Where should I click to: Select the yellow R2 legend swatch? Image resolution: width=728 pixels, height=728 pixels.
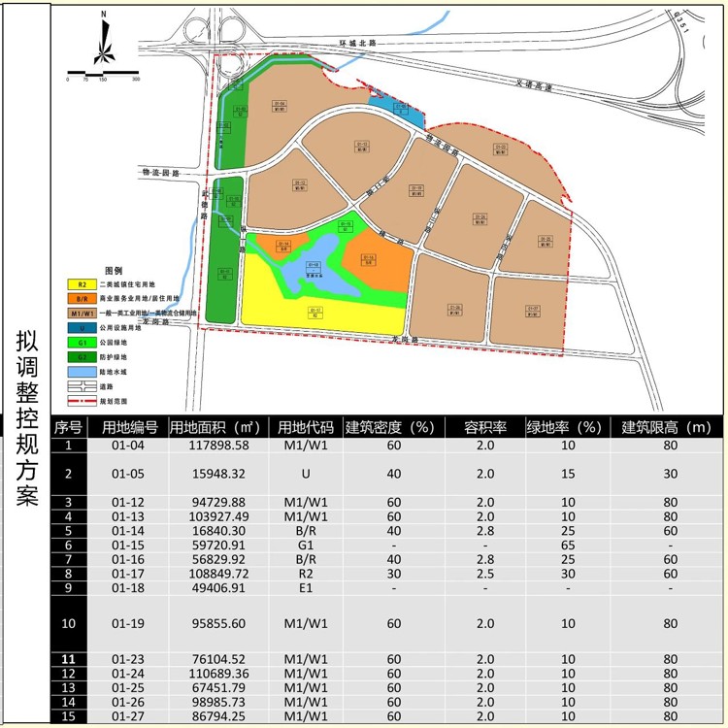click(x=83, y=284)
